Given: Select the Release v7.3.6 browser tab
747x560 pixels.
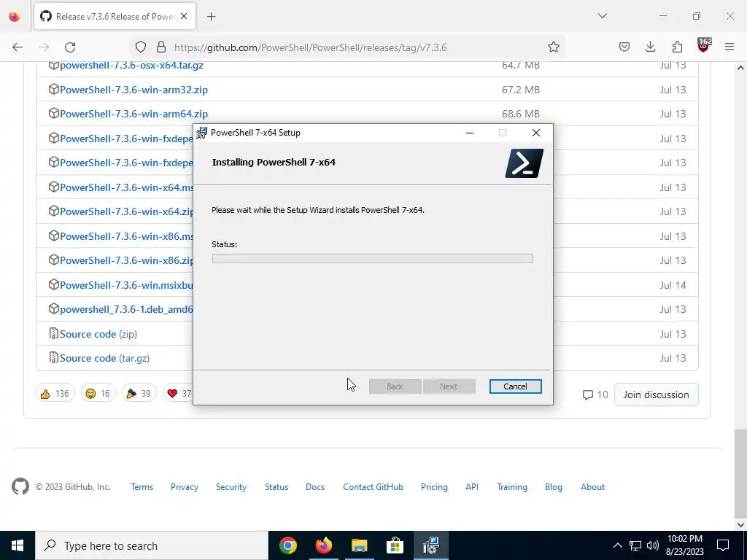Looking at the screenshot, I should [x=115, y=17].
